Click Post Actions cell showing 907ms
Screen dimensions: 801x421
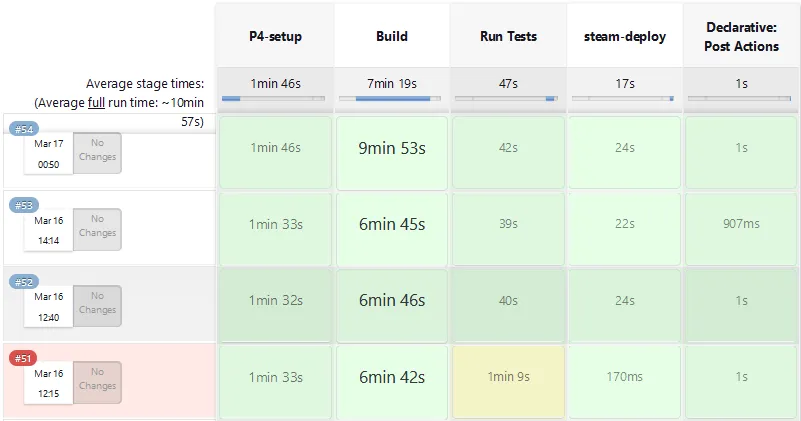tap(741, 224)
